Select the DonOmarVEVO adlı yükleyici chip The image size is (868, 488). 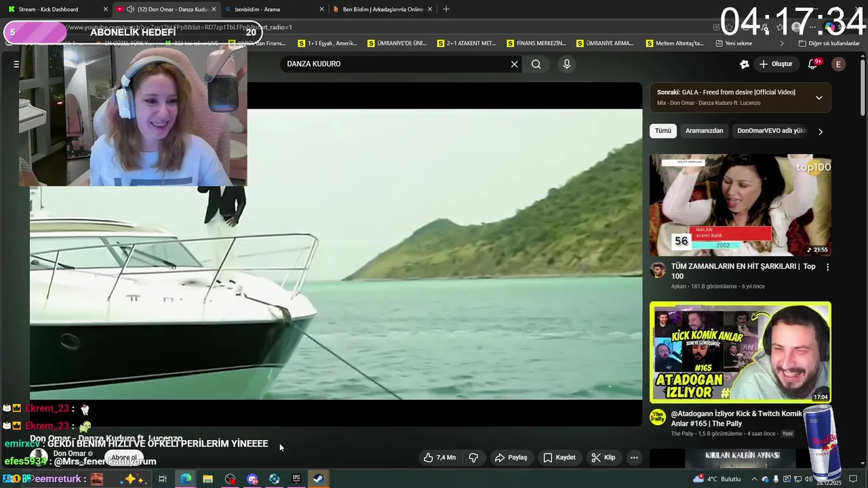tap(772, 131)
